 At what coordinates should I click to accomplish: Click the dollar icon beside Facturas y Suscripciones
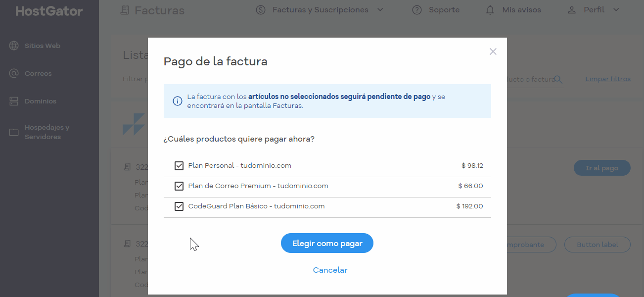pyautogui.click(x=261, y=10)
